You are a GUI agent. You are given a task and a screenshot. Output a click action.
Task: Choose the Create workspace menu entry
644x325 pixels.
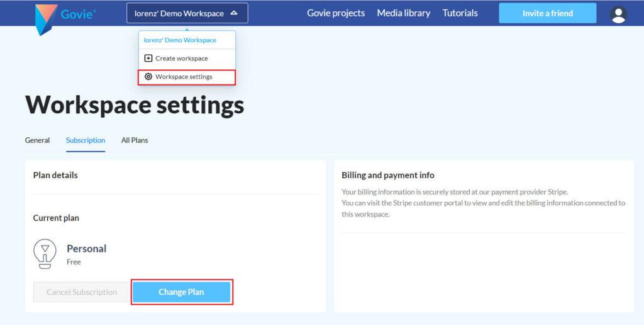[x=181, y=59]
